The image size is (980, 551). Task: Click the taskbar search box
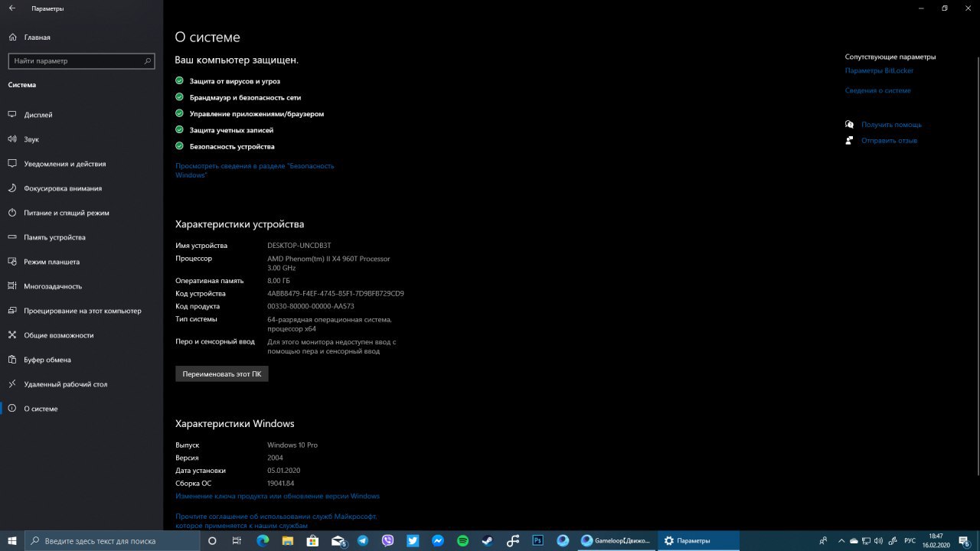(x=112, y=540)
